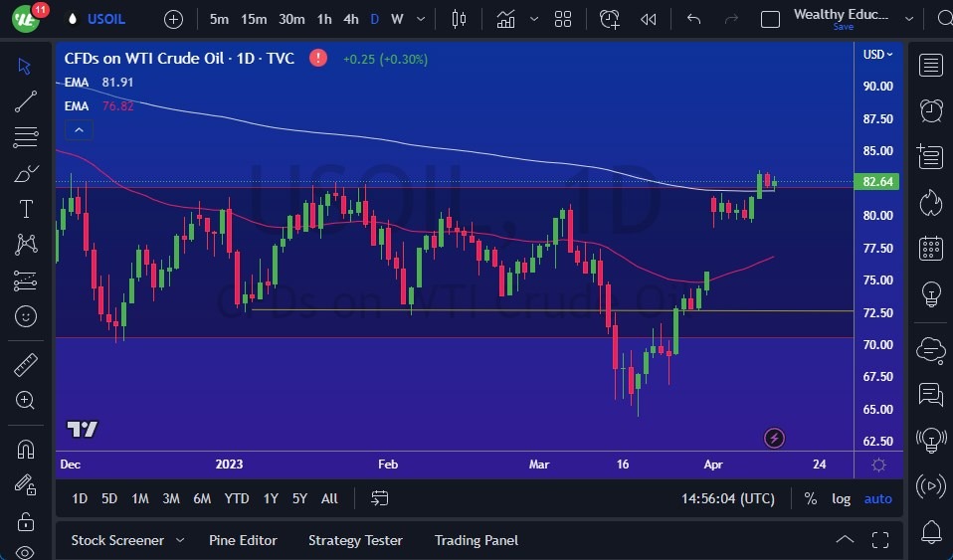Click the zoom in magnifier tool
Viewport: 953px width, 560px height.
(26, 400)
